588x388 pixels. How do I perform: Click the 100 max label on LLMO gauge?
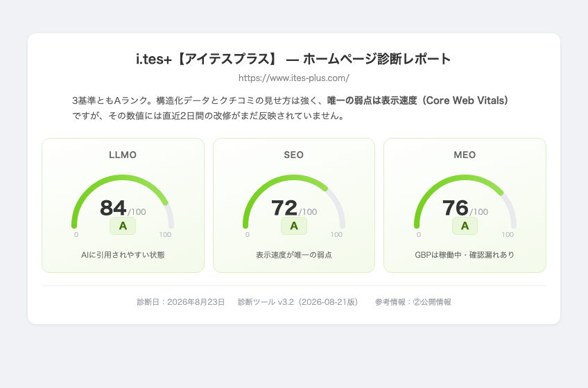[x=165, y=235]
